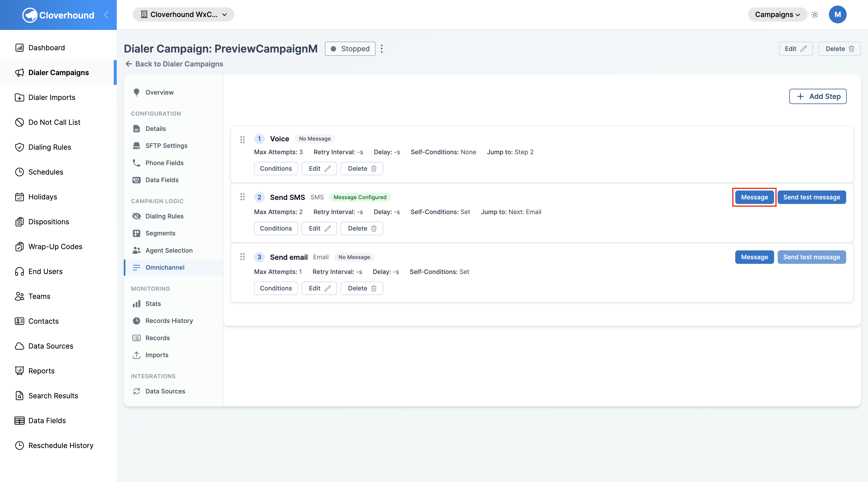The height and width of the screenshot is (482, 868).
Task: Open Conditions for Send SMS step
Action: pyautogui.click(x=276, y=229)
